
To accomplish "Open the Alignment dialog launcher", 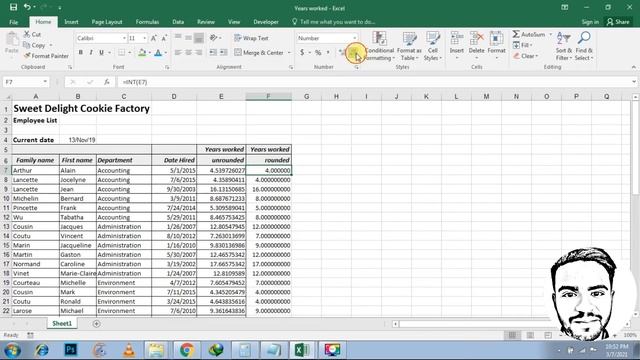I will coord(291,67).
